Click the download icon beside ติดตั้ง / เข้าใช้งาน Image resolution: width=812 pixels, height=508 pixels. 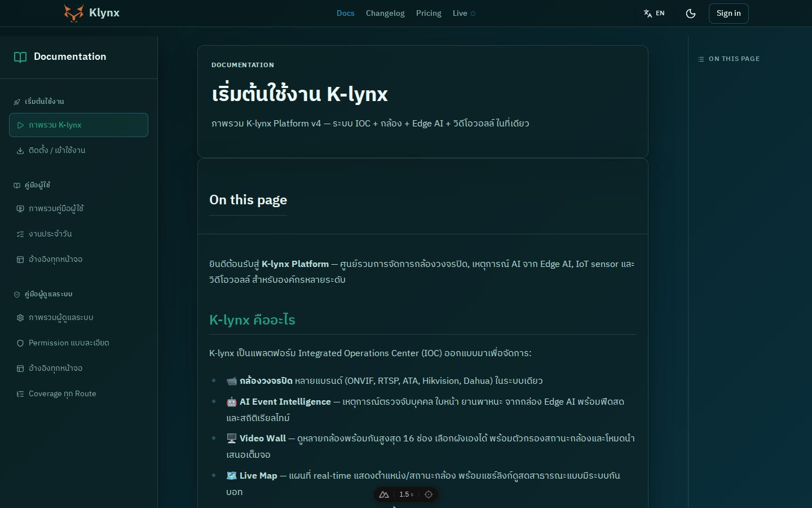pyautogui.click(x=20, y=151)
